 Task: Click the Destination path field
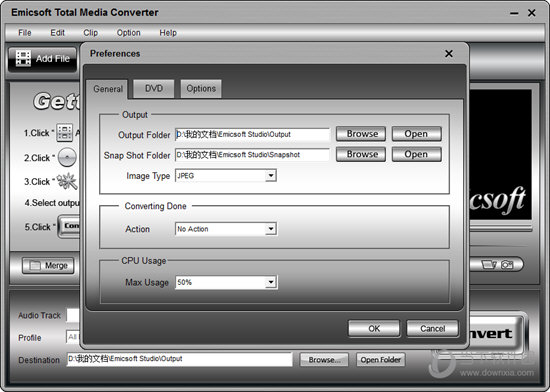coord(179,359)
